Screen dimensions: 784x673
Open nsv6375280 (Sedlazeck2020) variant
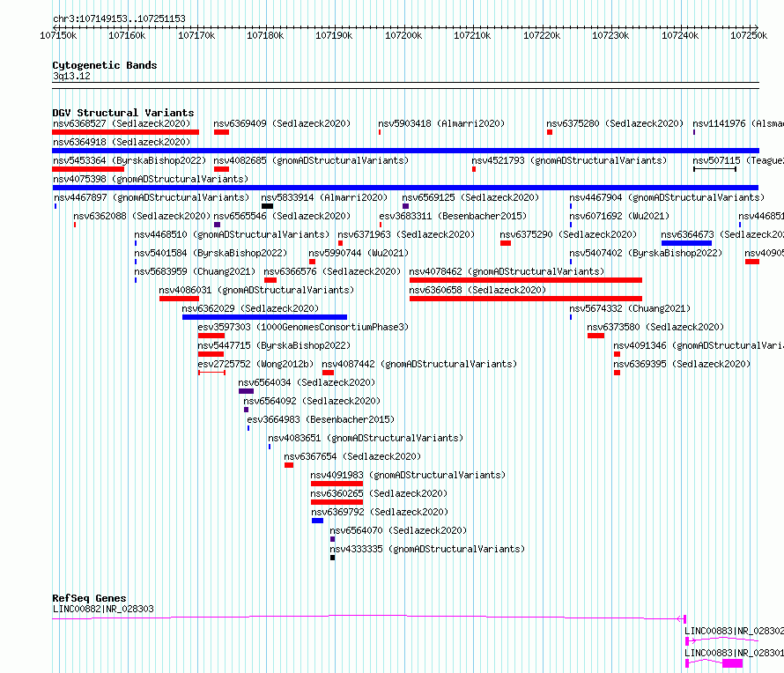click(615, 123)
